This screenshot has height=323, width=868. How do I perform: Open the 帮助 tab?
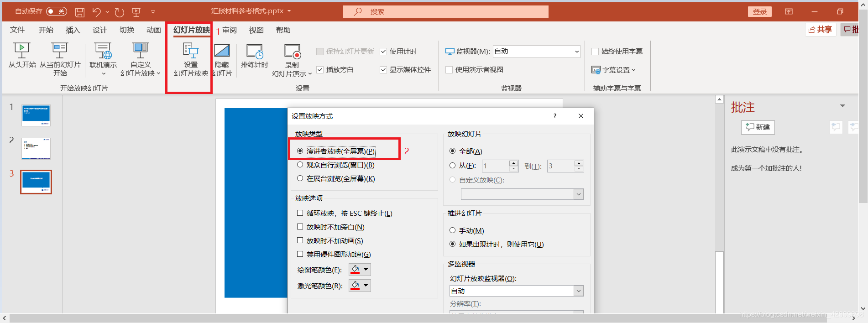(x=283, y=30)
